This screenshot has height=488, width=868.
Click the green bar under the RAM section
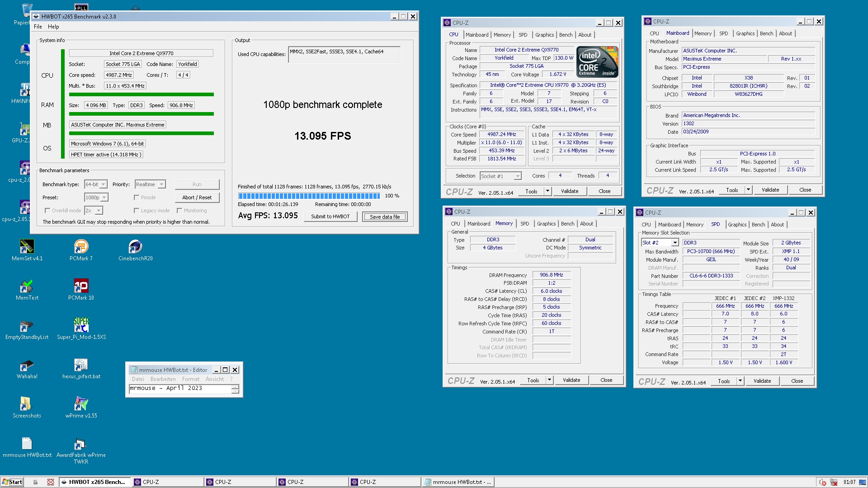point(141,114)
